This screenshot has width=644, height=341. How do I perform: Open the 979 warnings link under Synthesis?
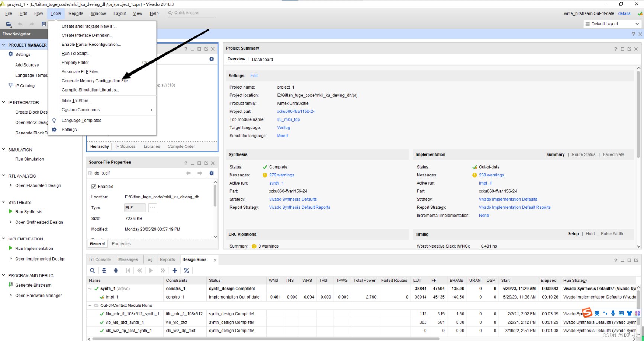click(x=281, y=175)
